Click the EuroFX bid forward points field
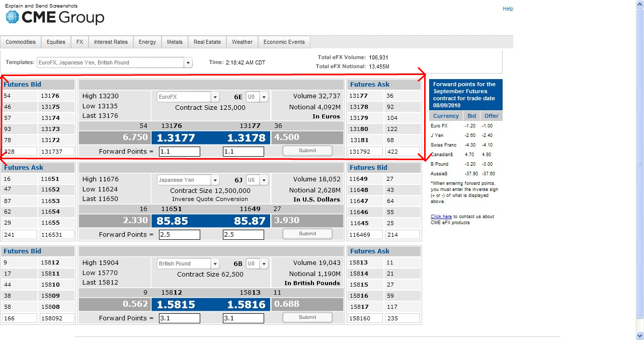644x340 pixels. (180, 152)
